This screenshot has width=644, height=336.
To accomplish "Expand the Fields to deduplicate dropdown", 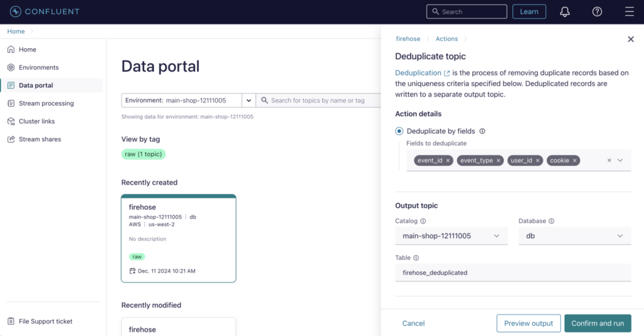I will click(x=620, y=160).
